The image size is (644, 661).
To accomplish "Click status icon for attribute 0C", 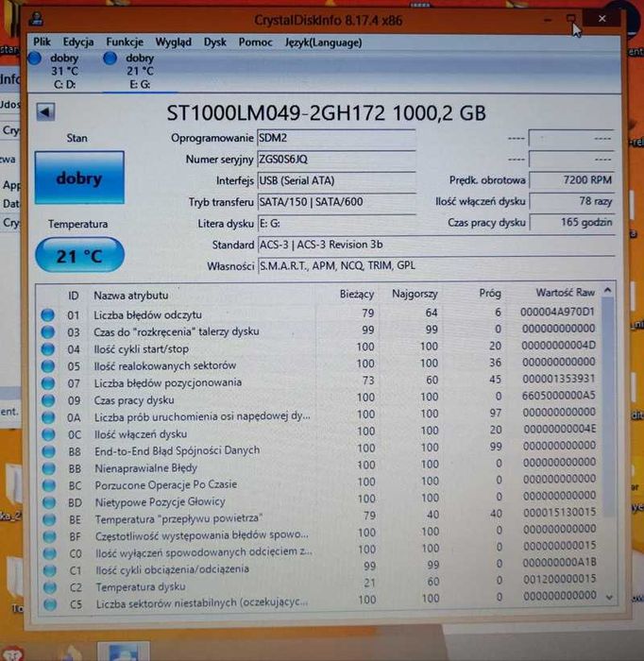I will pyautogui.click(x=48, y=434).
